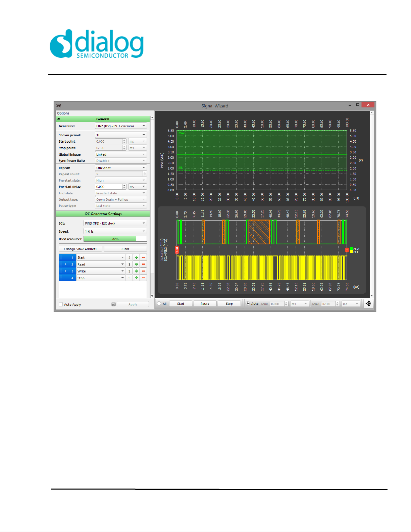The height and width of the screenshot is (532, 411).
Task: Open the Speed 1 kHz dropdown
Action: pyautogui.click(x=115, y=231)
